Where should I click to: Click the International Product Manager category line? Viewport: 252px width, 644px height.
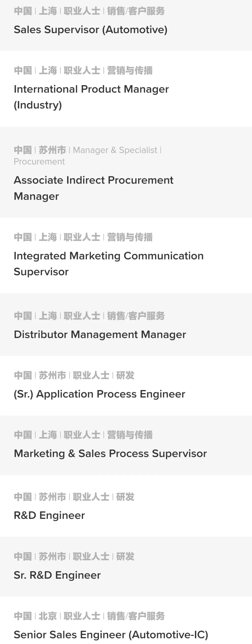click(83, 70)
